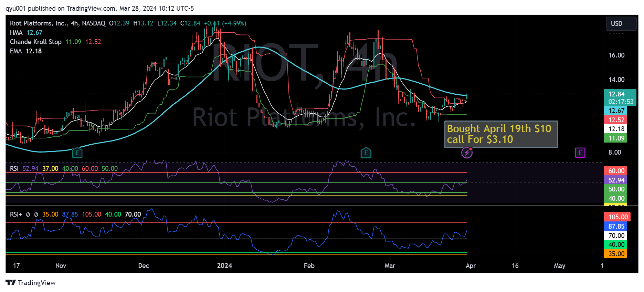Click the current price label 12.84
The width and height of the screenshot is (644, 292).
(x=620, y=94)
